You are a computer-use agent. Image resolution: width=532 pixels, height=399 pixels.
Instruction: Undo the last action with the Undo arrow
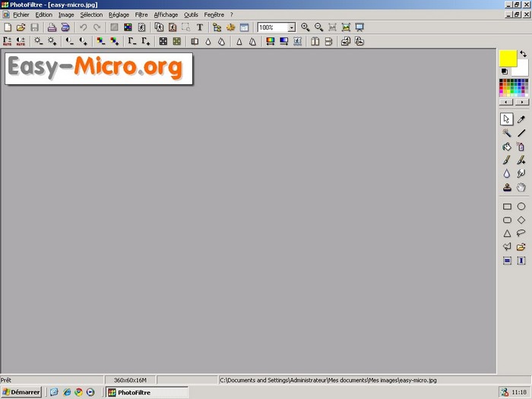point(83,27)
